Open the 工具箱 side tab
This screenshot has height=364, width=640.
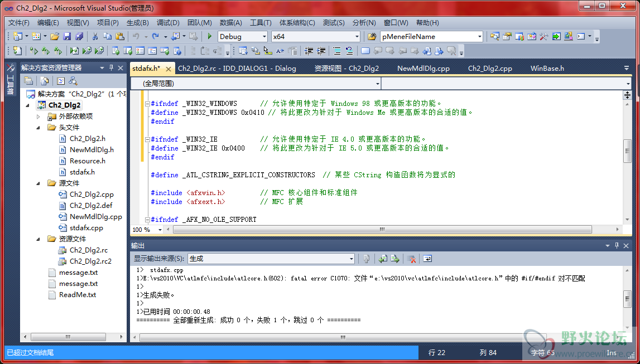point(11,79)
